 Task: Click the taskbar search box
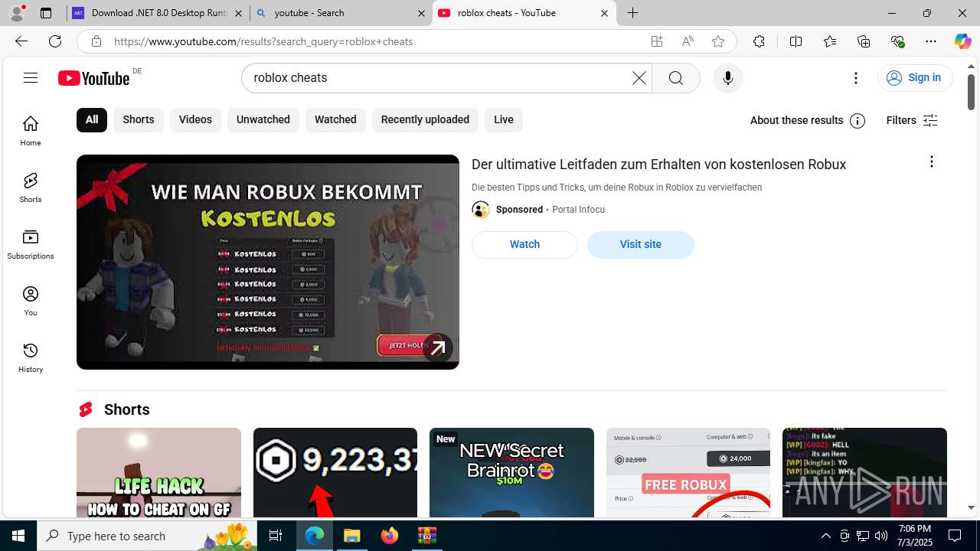147,536
